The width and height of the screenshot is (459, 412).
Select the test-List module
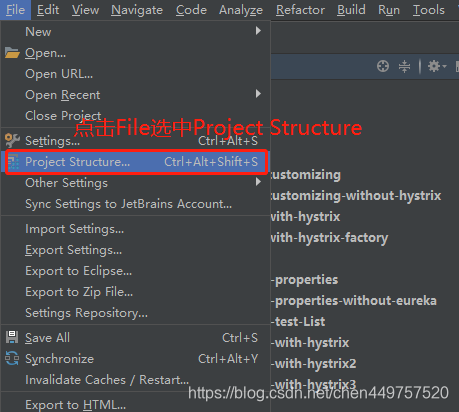point(298,322)
